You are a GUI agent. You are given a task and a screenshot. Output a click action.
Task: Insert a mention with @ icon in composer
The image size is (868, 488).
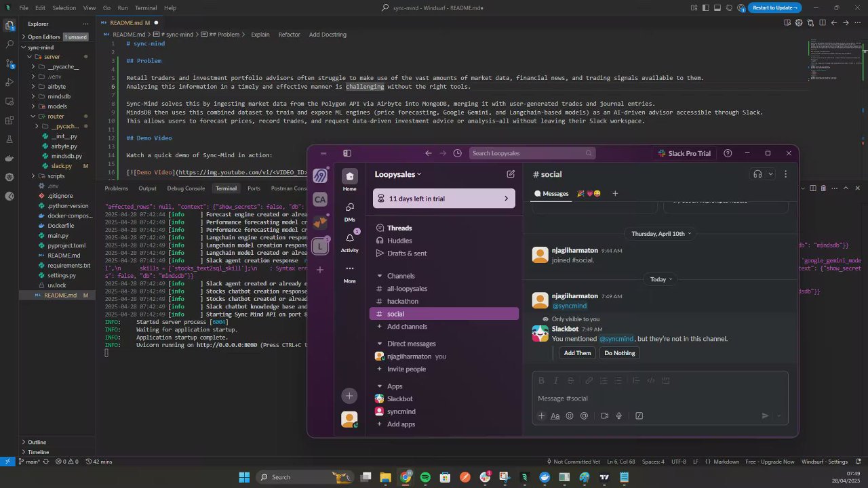[x=584, y=416]
